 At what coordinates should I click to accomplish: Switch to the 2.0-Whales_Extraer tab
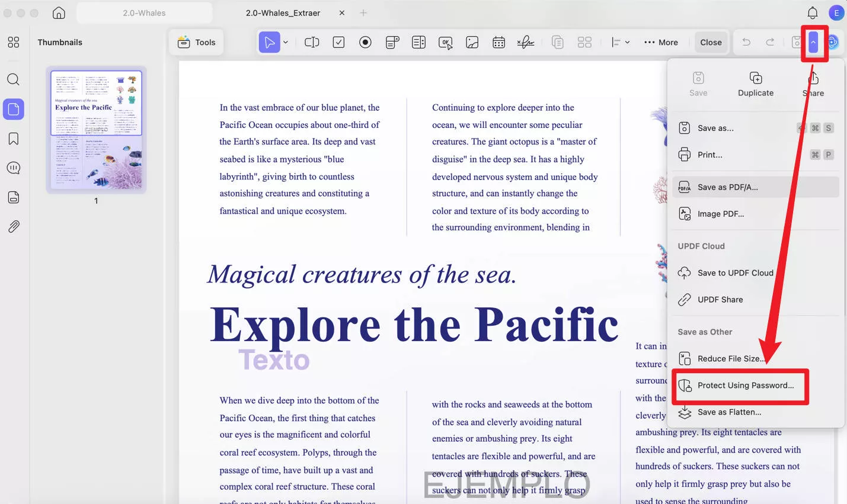[283, 12]
